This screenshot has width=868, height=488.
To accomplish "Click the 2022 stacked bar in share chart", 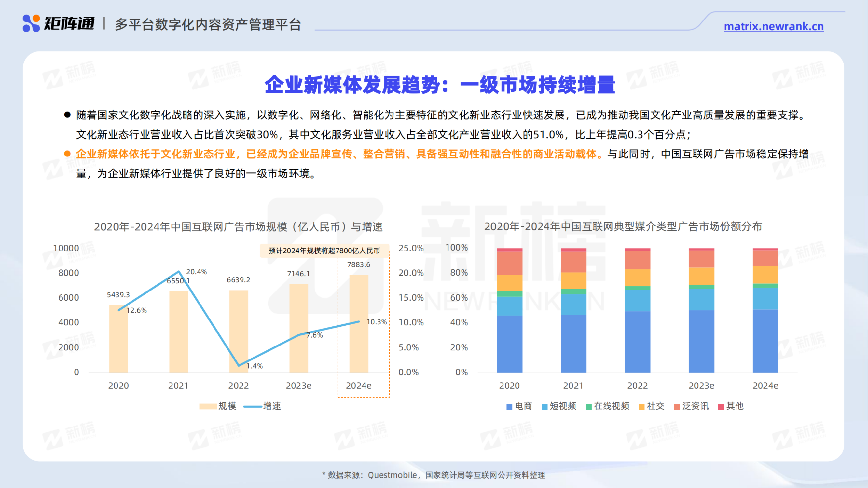I will (x=638, y=310).
